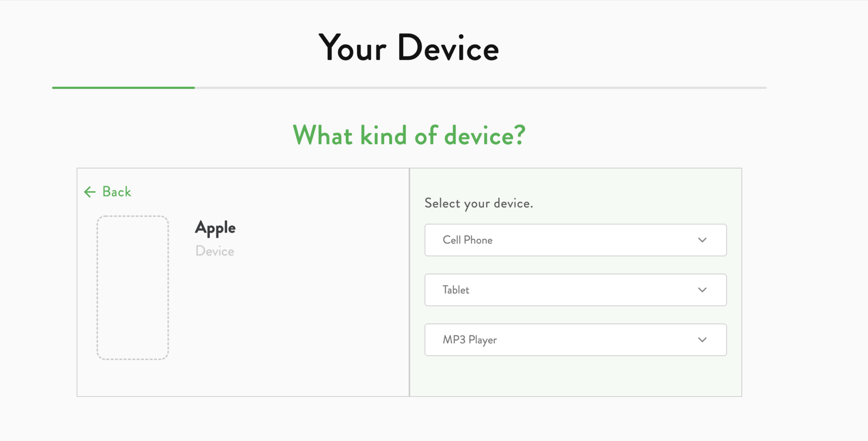
Task: Open the Cell Phone dropdown
Action: point(575,240)
